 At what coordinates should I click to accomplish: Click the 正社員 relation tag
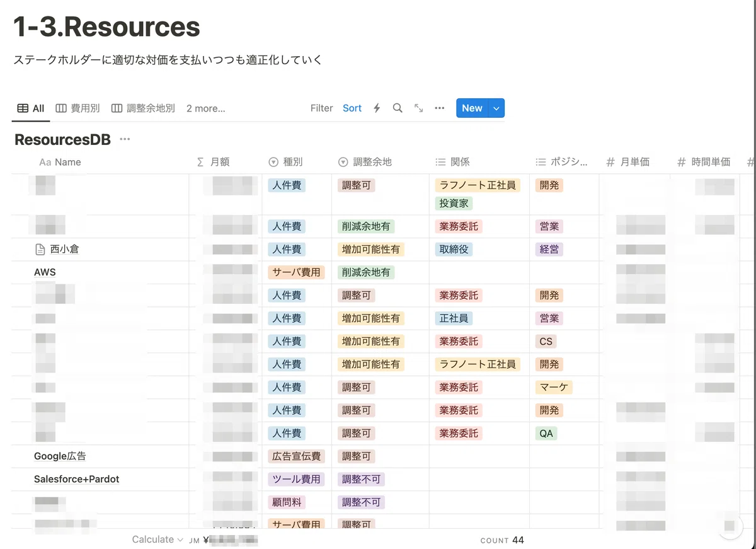[454, 318]
